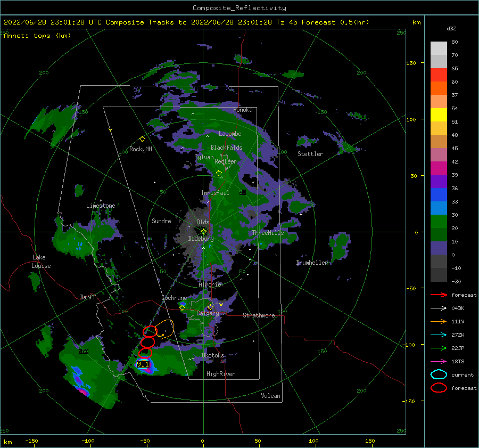Select the cyan 27ZW arrow icon
Image resolution: width=479 pixels, height=448 pixels.
pos(439,335)
